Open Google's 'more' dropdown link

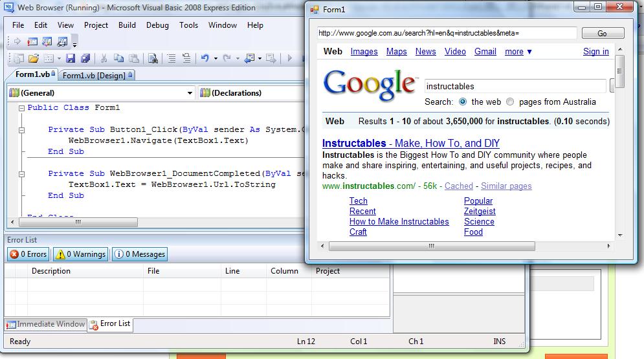click(518, 52)
